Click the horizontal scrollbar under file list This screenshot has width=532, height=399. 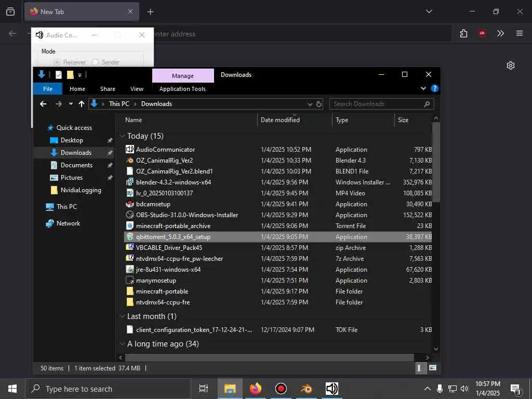click(x=270, y=357)
